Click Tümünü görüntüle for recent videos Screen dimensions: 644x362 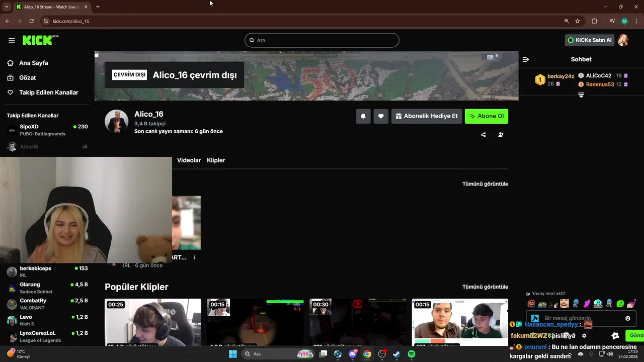[x=485, y=184]
